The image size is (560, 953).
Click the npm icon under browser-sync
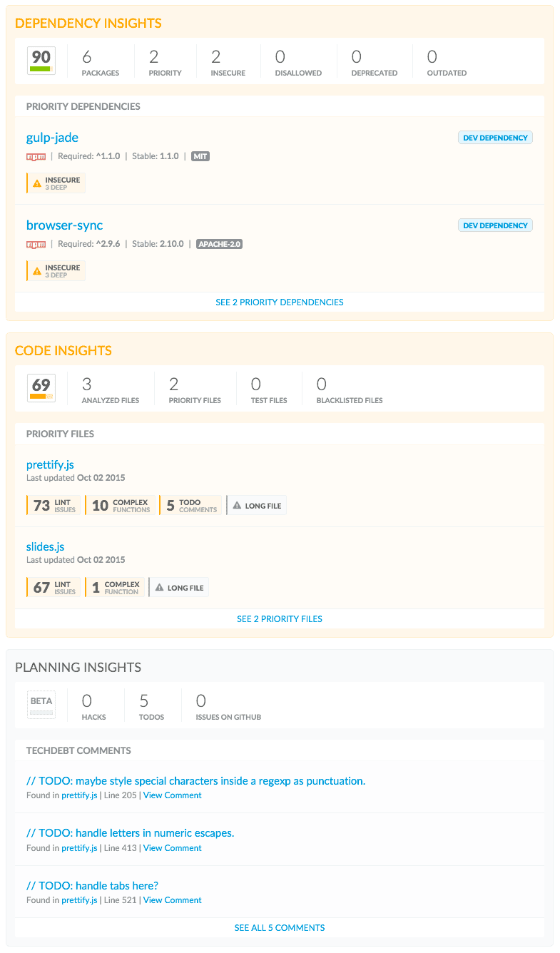coord(36,244)
